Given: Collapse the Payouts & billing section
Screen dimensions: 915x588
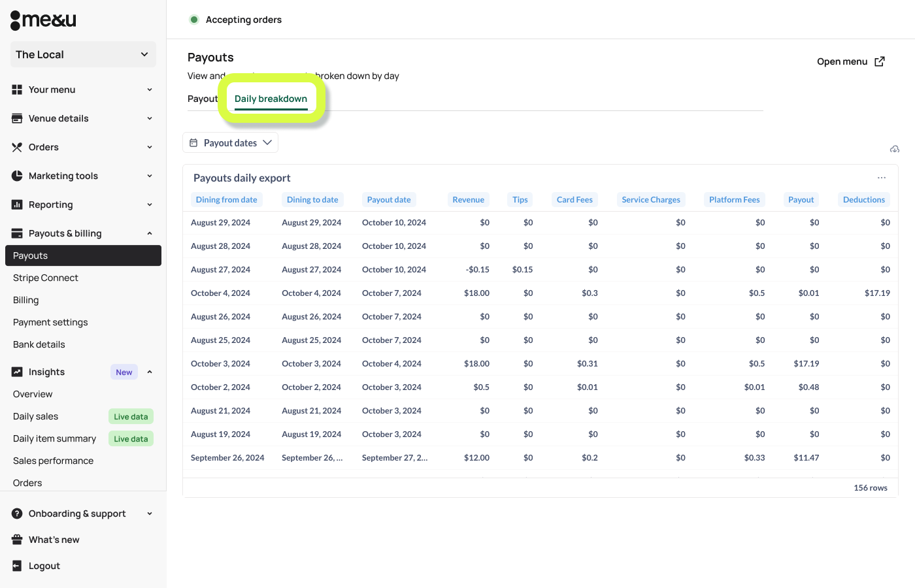Looking at the screenshot, I should coord(149,233).
